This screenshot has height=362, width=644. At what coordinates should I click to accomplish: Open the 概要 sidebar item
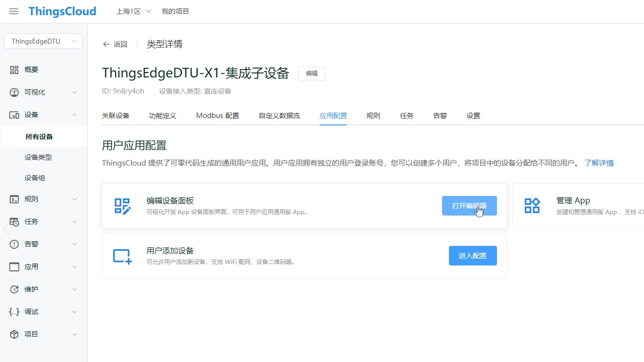44,70
